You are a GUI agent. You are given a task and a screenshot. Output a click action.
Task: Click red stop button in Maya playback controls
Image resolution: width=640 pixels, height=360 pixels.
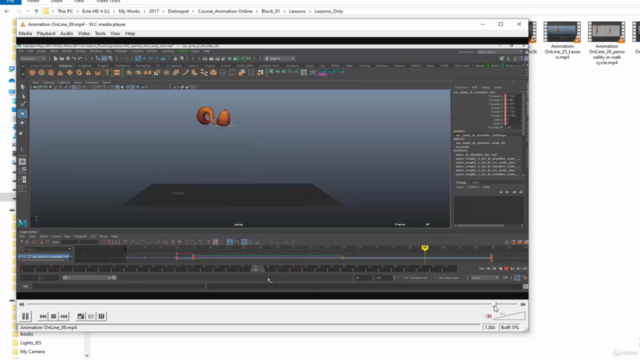(x=507, y=269)
